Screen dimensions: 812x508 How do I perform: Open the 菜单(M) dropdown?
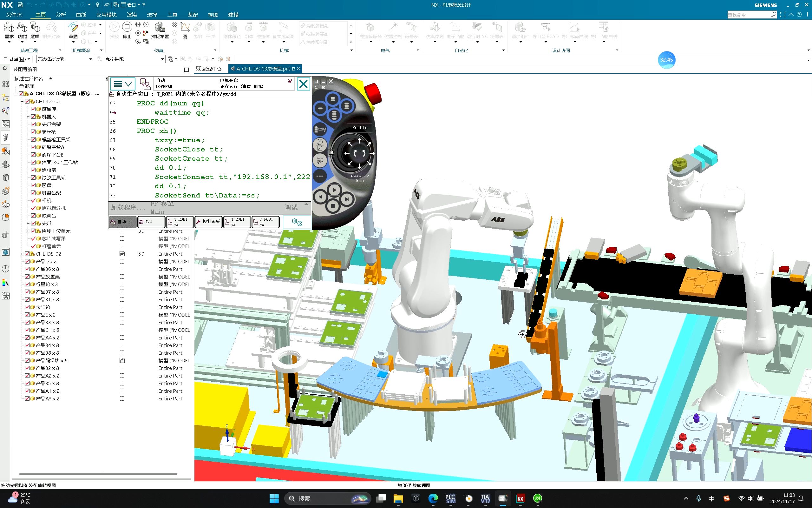pyautogui.click(x=17, y=59)
